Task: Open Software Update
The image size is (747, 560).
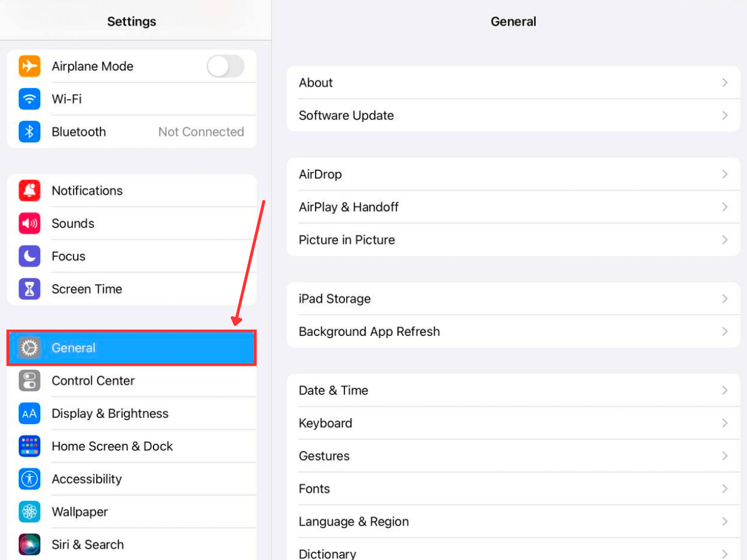Action: pyautogui.click(x=514, y=115)
